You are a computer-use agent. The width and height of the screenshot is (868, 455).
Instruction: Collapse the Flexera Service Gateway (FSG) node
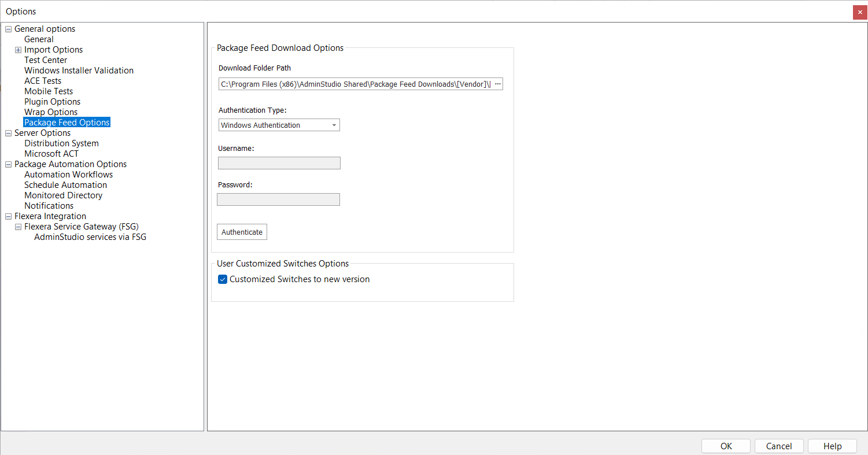18,226
